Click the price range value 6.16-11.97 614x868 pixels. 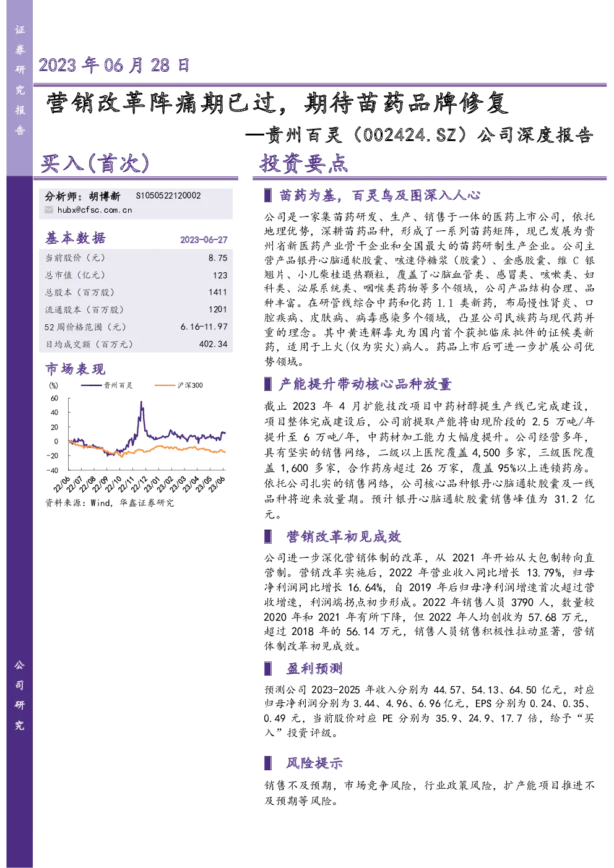click(x=204, y=327)
